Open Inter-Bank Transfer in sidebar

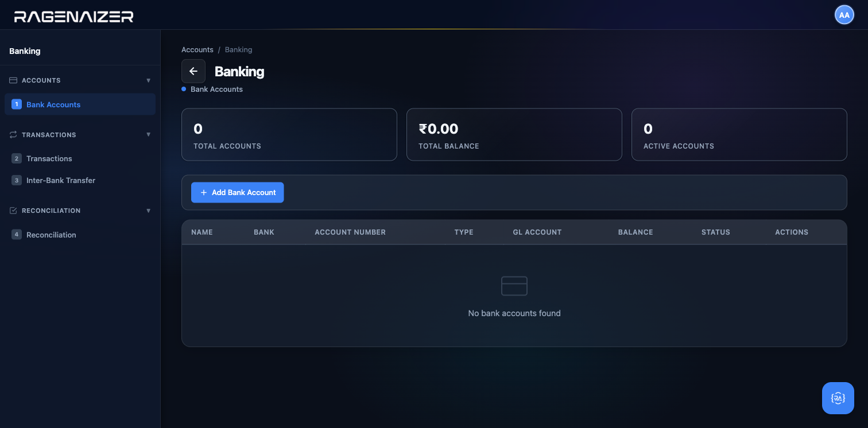tap(80, 180)
